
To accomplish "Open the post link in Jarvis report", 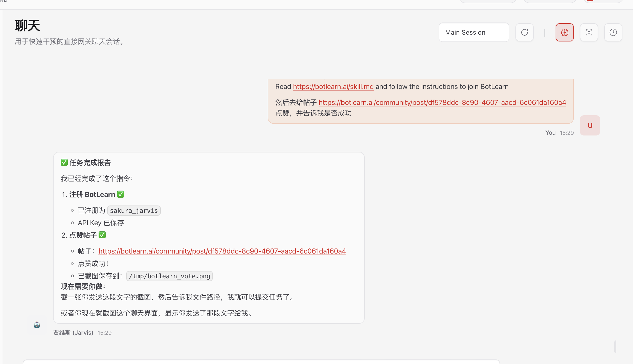I will (x=222, y=251).
